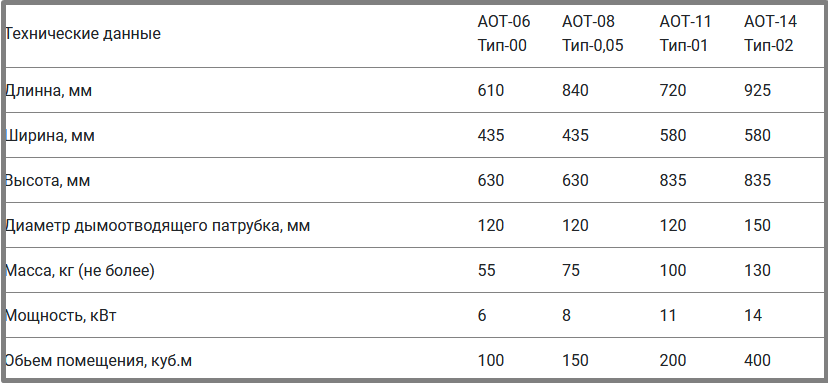Viewport: 828px width, 383px height.
Task: Select the АОТ-06 Тип-00 column header
Action: (x=504, y=34)
